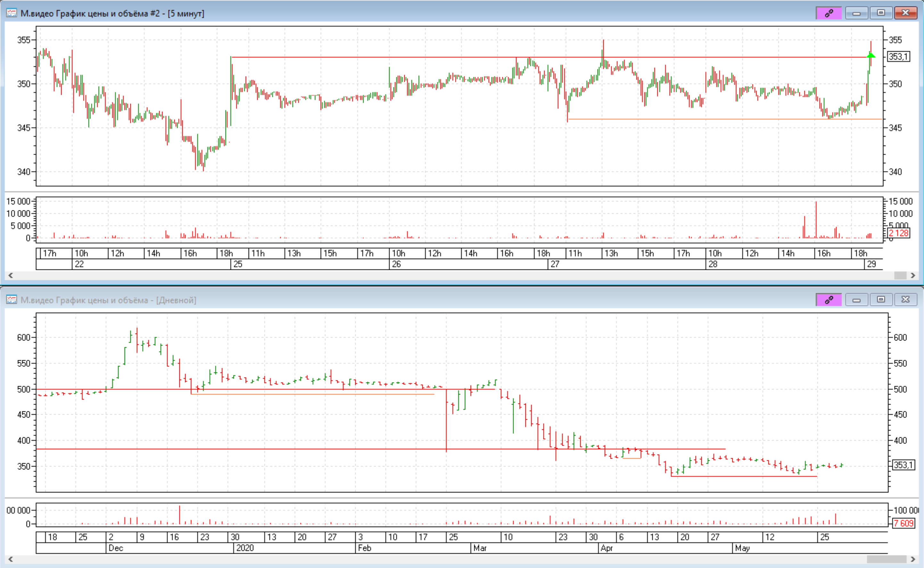Click the date 27 on the 5-minute time axis
The height and width of the screenshot is (568, 924).
tap(555, 264)
